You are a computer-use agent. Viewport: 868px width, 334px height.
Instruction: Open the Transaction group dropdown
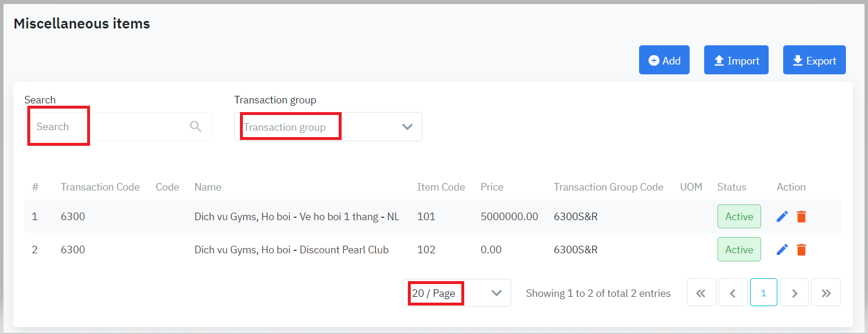[x=321, y=127]
